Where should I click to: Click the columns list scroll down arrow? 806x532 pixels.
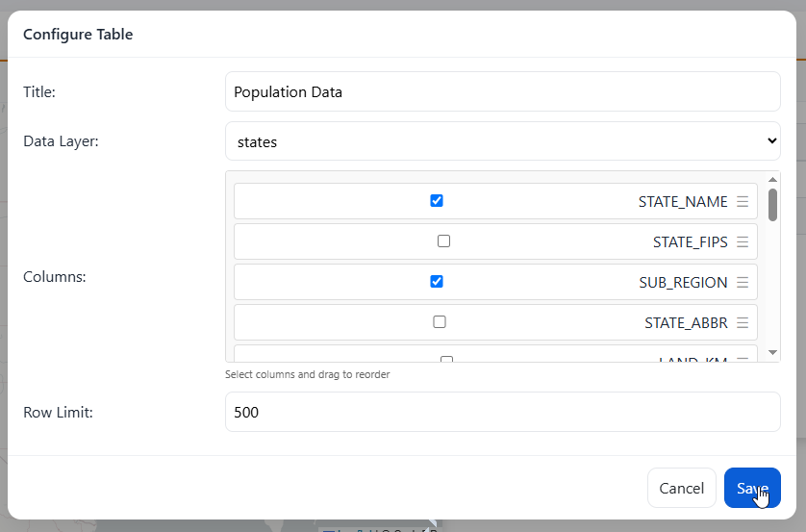pos(772,353)
